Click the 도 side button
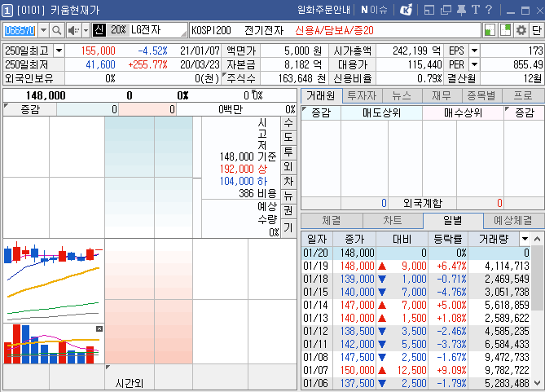545x392 pixels. [x=288, y=138]
